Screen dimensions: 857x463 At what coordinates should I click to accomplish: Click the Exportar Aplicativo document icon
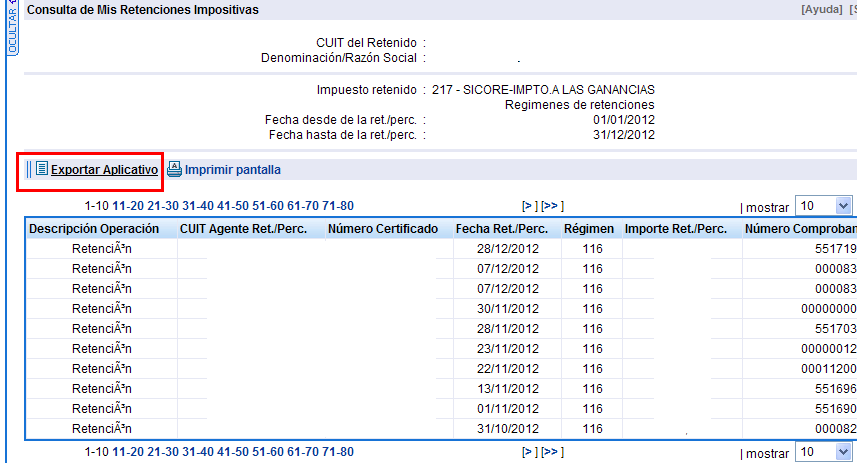click(x=42, y=169)
